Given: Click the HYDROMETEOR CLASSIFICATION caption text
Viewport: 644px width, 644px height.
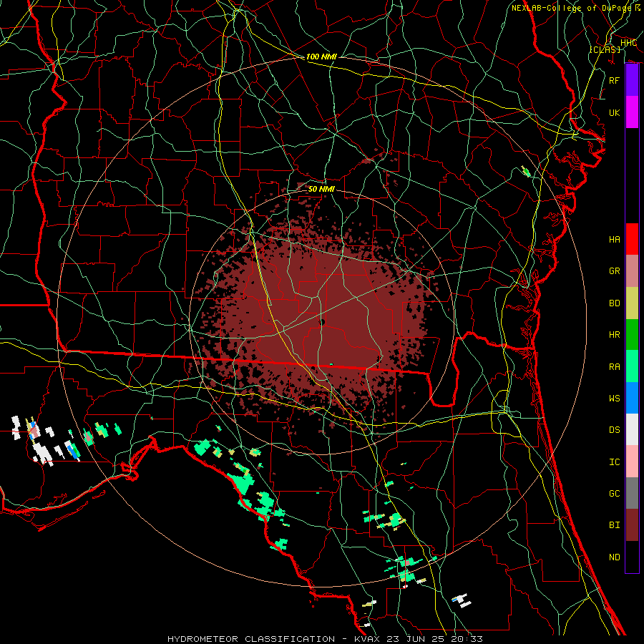Looking at the screenshot, I should (251, 639).
